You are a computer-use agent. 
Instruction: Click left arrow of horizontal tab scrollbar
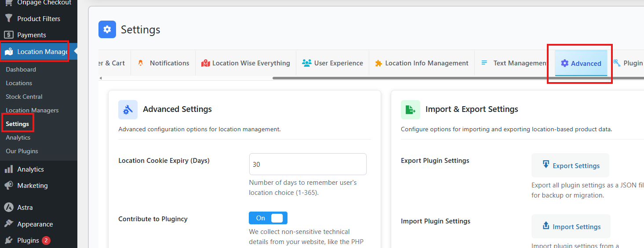click(101, 78)
